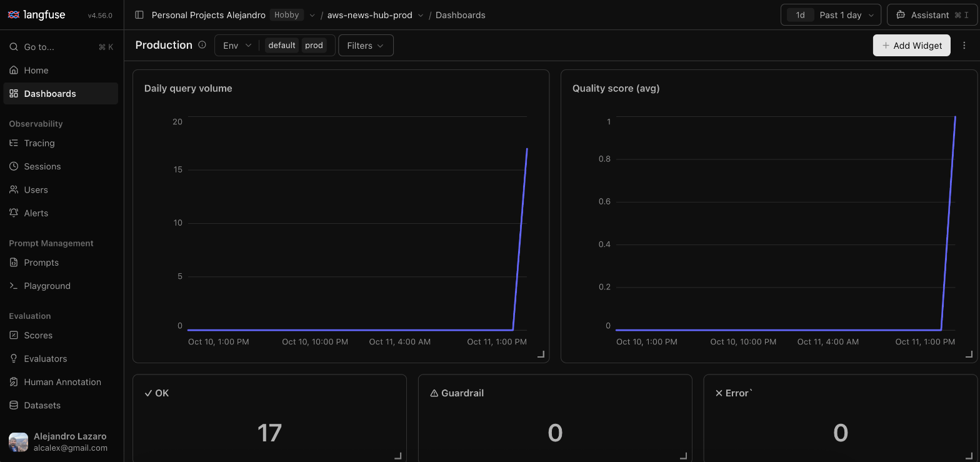
Task: Go to Home in sidebar
Action: 61,70
